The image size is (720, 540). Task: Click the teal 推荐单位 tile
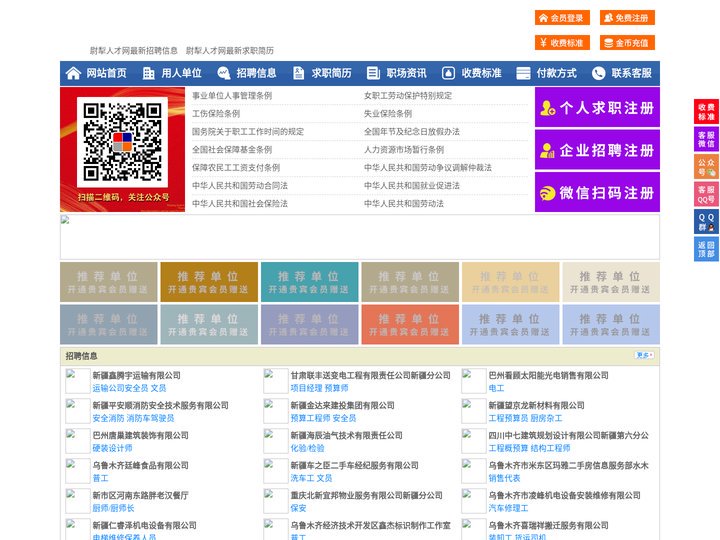coord(309,282)
